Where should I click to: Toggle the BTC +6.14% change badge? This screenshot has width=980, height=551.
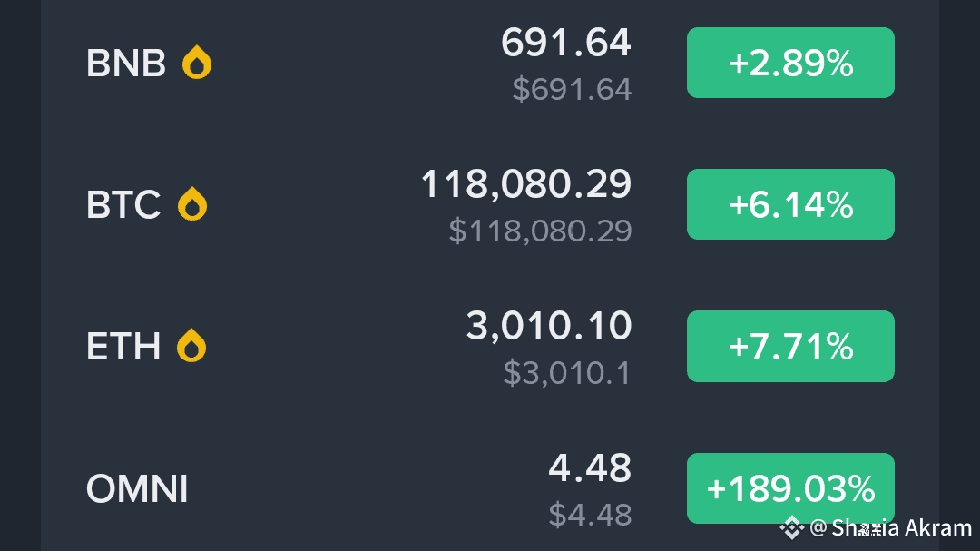pyautogui.click(x=790, y=204)
